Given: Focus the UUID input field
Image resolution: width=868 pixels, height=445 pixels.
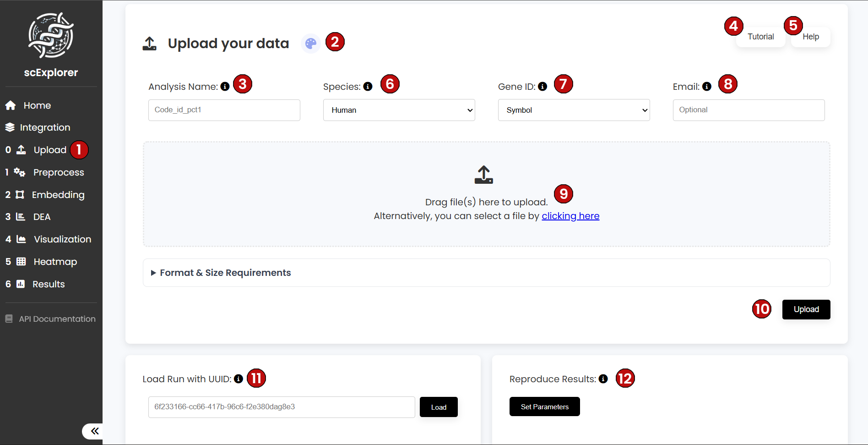Looking at the screenshot, I should [x=282, y=407].
